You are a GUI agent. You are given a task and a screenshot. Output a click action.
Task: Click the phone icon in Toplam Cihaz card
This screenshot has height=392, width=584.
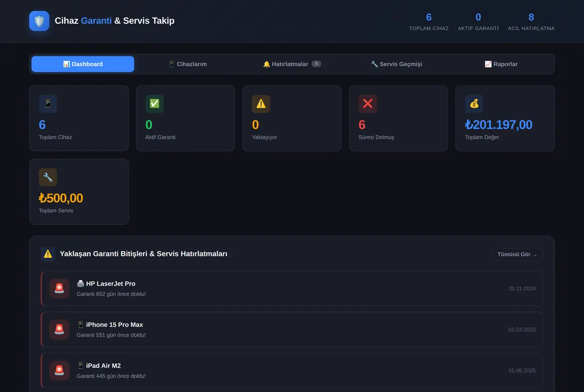48,104
